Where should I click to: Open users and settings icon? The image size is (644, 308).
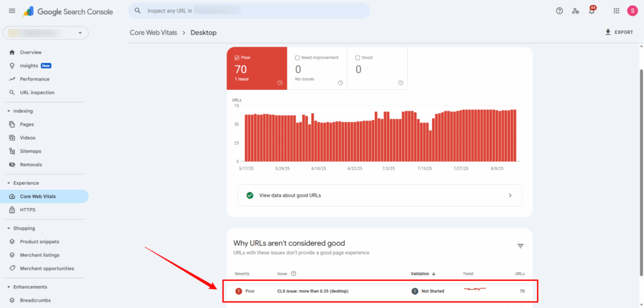[x=575, y=11]
